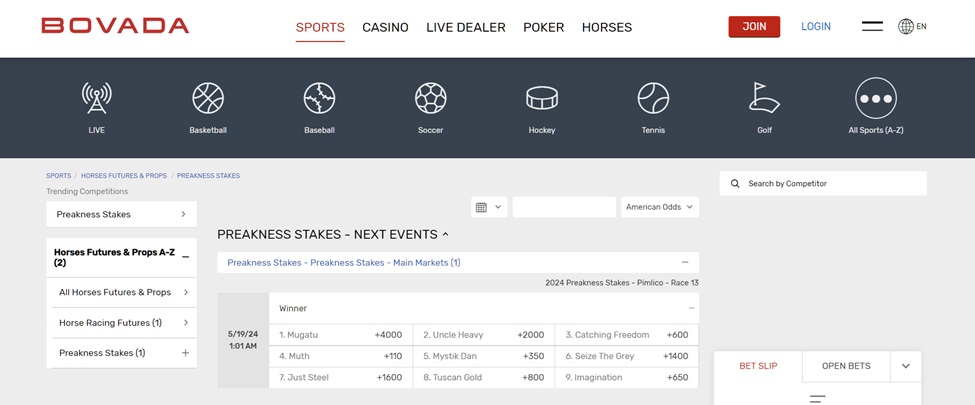Expand Preakness Stakes (1) sidebar item
This screenshot has height=405, width=975.
(185, 353)
